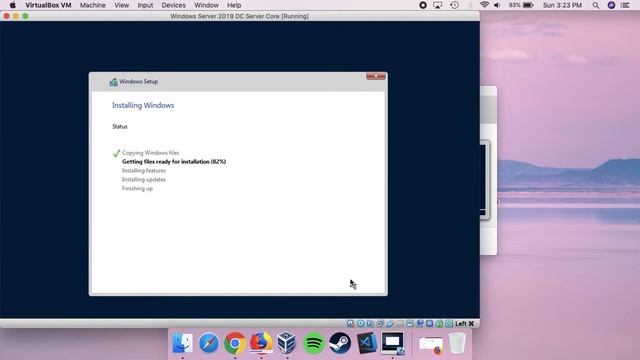Click the network adapter status icon

click(x=380, y=323)
